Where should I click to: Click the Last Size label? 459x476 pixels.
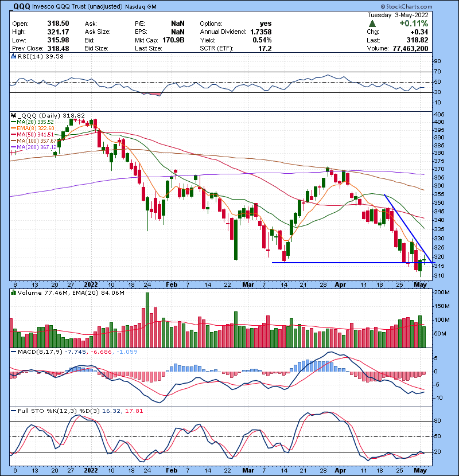pyautogui.click(x=149, y=48)
